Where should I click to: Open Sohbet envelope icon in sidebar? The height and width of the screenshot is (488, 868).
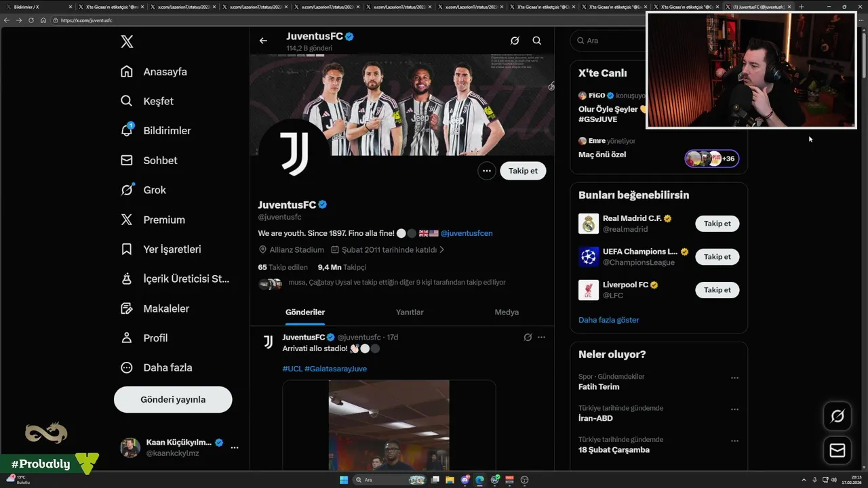point(126,161)
